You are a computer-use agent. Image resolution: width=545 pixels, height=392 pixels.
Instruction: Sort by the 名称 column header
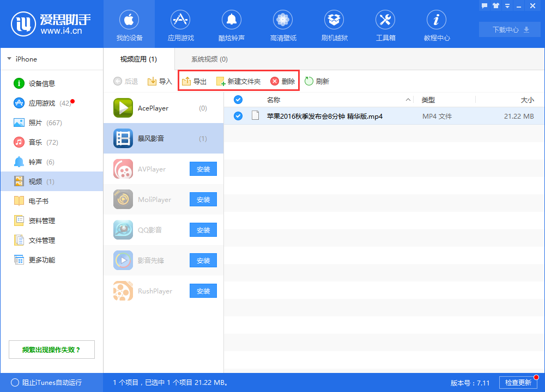click(274, 100)
